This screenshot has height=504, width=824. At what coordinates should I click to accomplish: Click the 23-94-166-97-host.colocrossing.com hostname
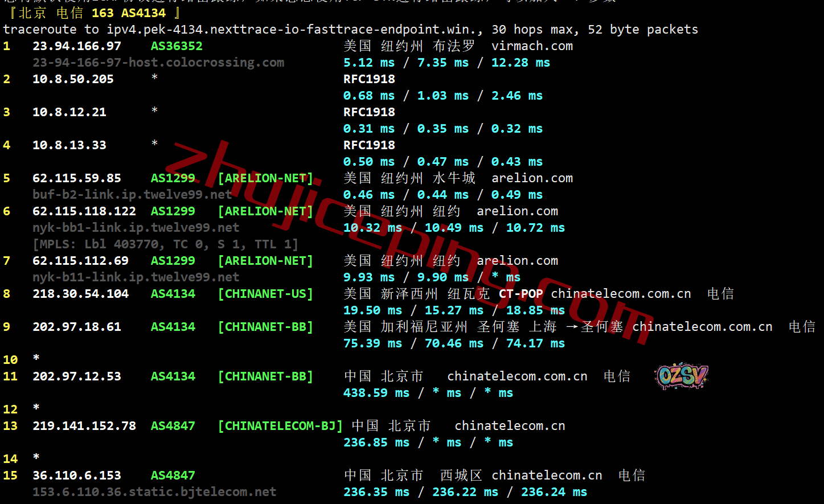pos(158,63)
